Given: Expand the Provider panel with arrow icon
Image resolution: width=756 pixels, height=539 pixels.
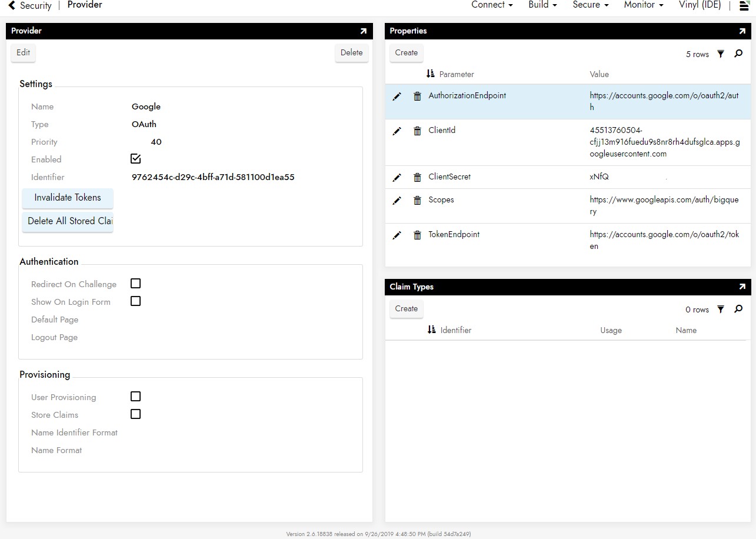Looking at the screenshot, I should 363,31.
